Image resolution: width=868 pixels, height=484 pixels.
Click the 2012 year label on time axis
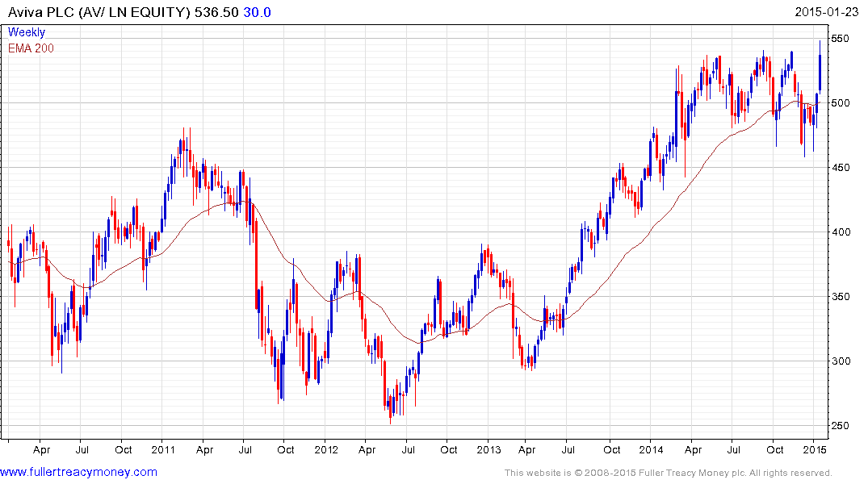(x=326, y=449)
